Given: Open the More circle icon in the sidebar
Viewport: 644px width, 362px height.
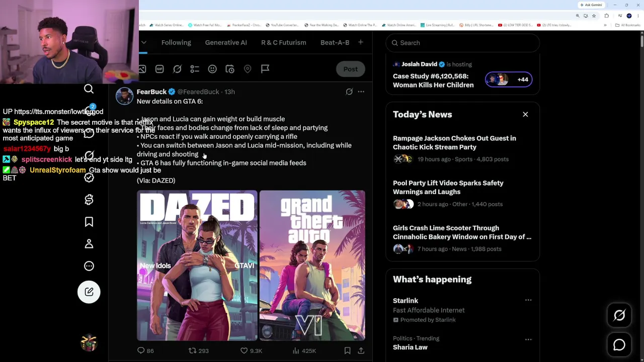Looking at the screenshot, I should 89,266.
